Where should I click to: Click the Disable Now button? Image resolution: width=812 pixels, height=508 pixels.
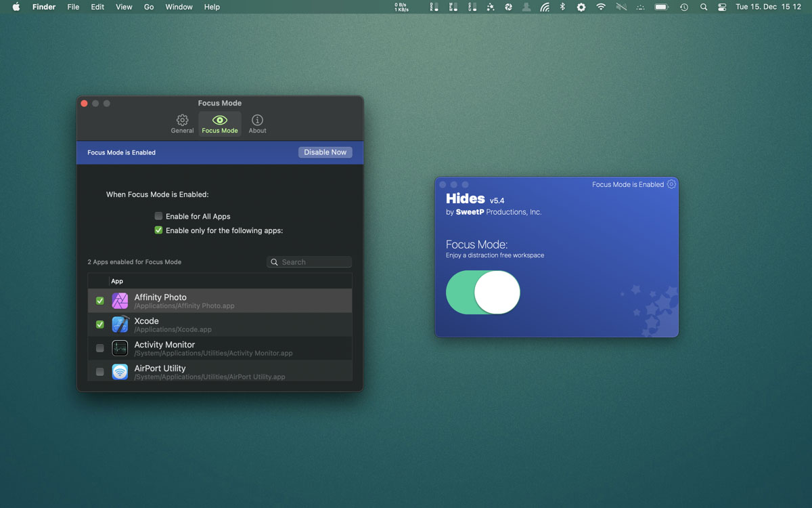325,152
